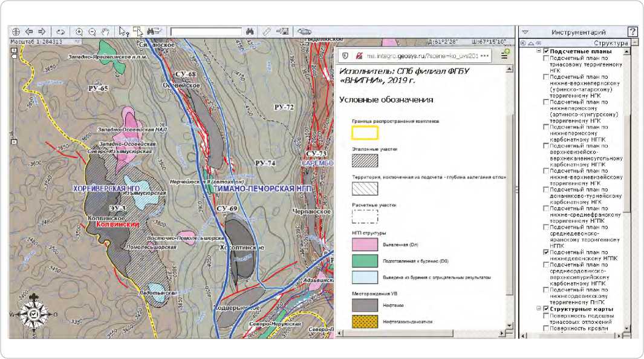Open the Инструментарий panel dropdown arrow
The height and width of the screenshot is (359, 644).
525,32
